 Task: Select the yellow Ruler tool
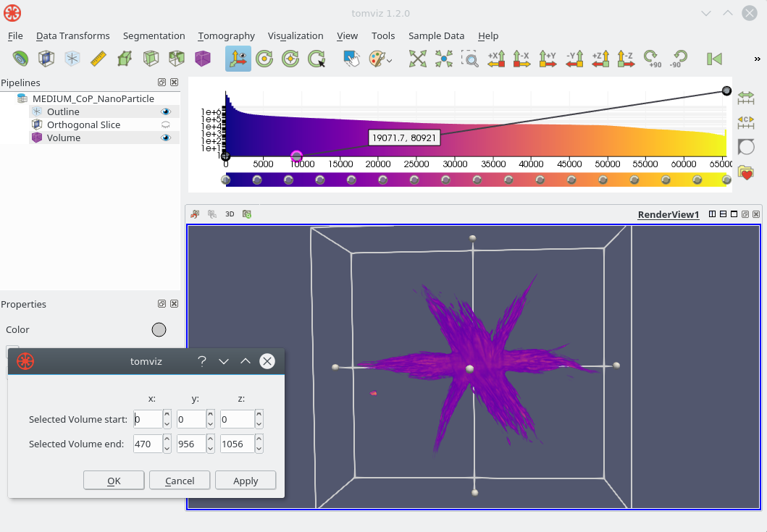[99, 59]
